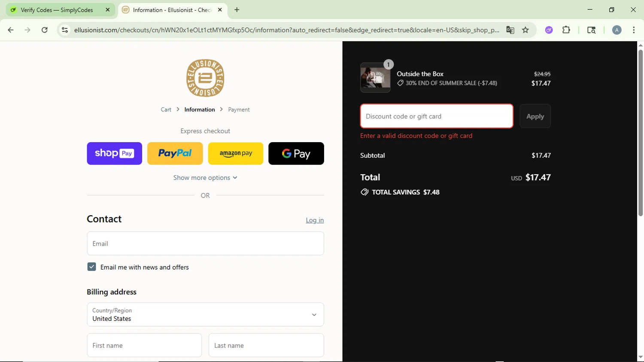Click the discount tag icon beside sale text
The height and width of the screenshot is (362, 644).
point(400,83)
